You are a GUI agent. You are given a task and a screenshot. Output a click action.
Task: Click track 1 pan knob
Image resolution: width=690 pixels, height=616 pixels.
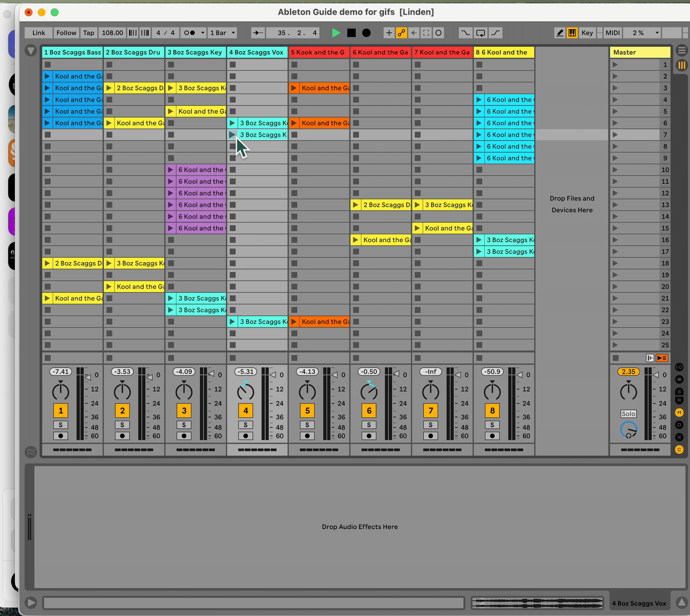tap(61, 391)
